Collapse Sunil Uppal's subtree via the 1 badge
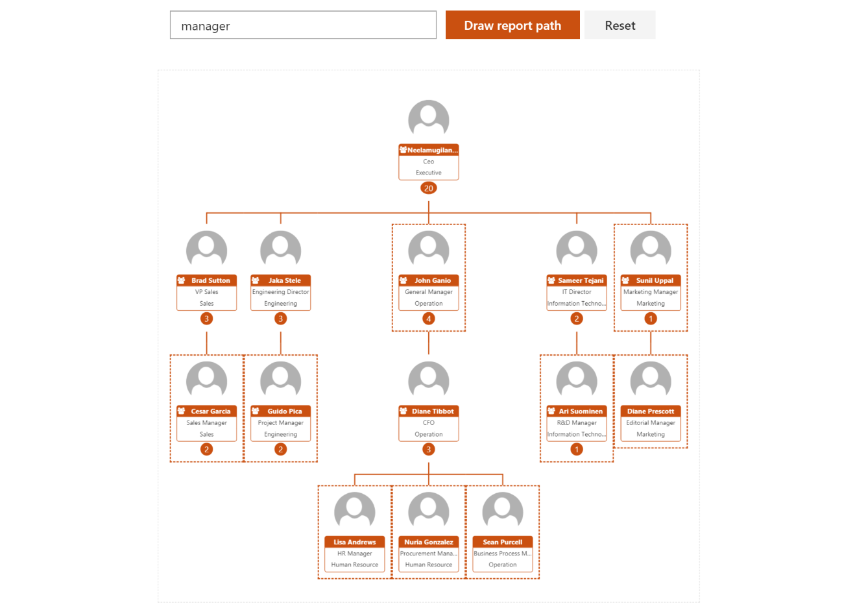Screen dimensions: 868x610 (651, 319)
